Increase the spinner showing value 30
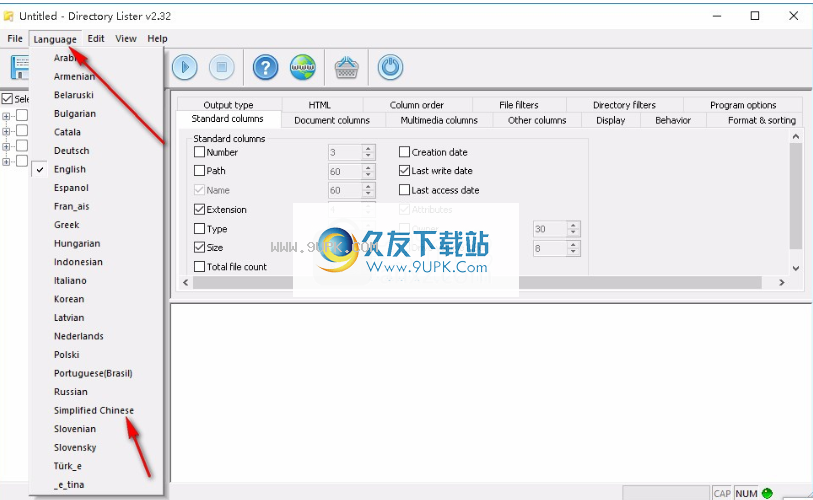The width and height of the screenshot is (813, 500). pos(573,225)
